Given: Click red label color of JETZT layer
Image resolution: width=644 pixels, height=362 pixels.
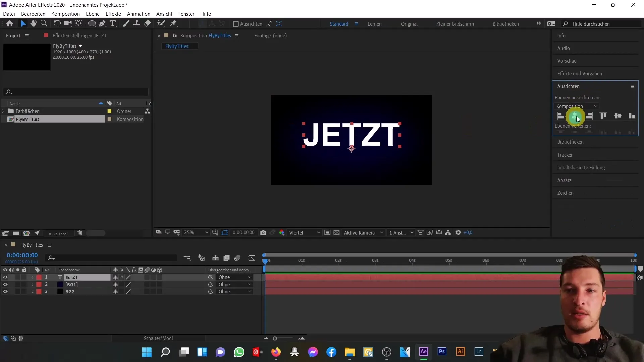Looking at the screenshot, I should pyautogui.click(x=39, y=277).
